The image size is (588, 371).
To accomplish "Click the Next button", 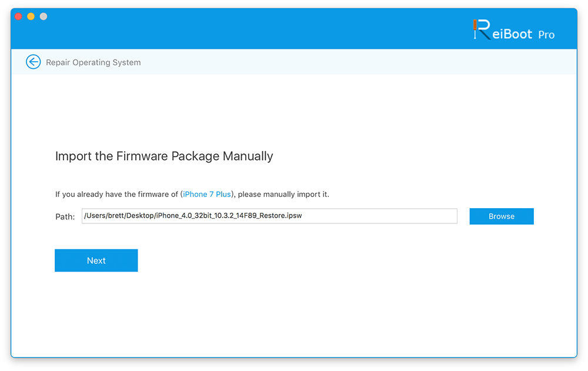I will pyautogui.click(x=96, y=260).
